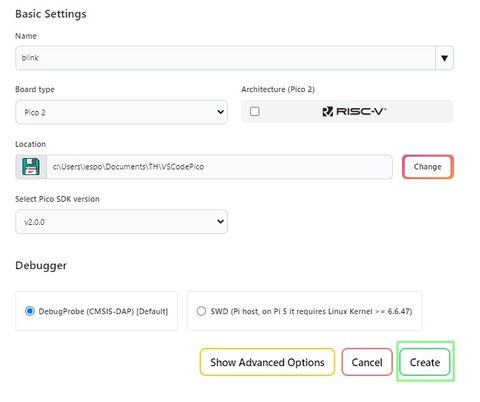Open the example list arrow in Name field
The image size is (480, 402).
point(444,58)
